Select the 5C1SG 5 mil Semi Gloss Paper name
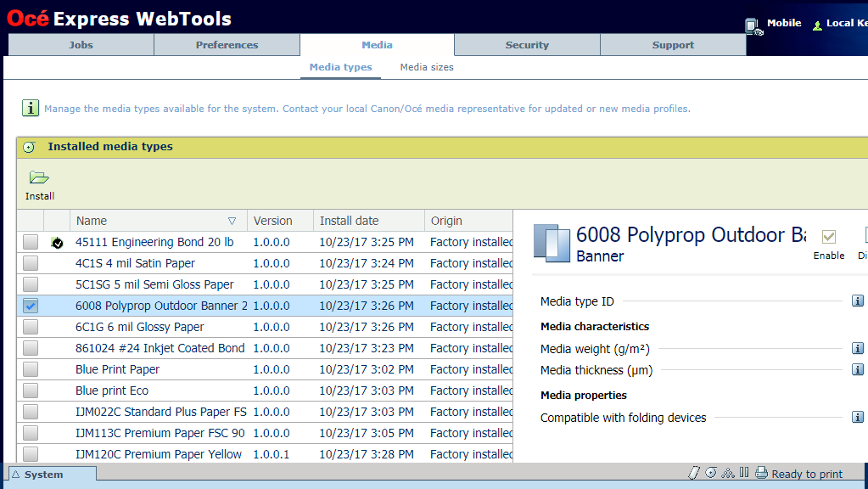This screenshot has height=489, width=868. [x=154, y=284]
